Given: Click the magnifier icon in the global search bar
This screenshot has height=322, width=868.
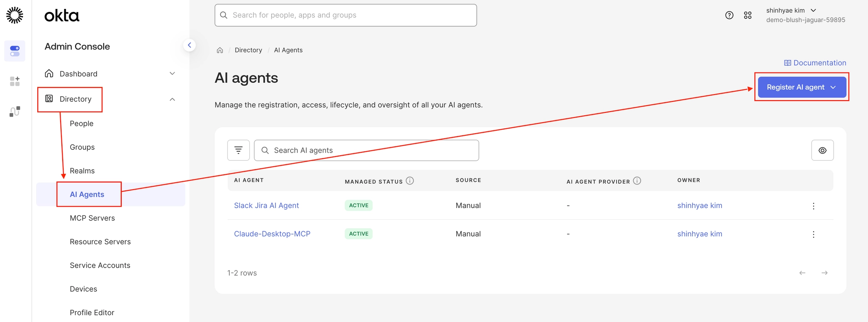Looking at the screenshot, I should (x=224, y=15).
